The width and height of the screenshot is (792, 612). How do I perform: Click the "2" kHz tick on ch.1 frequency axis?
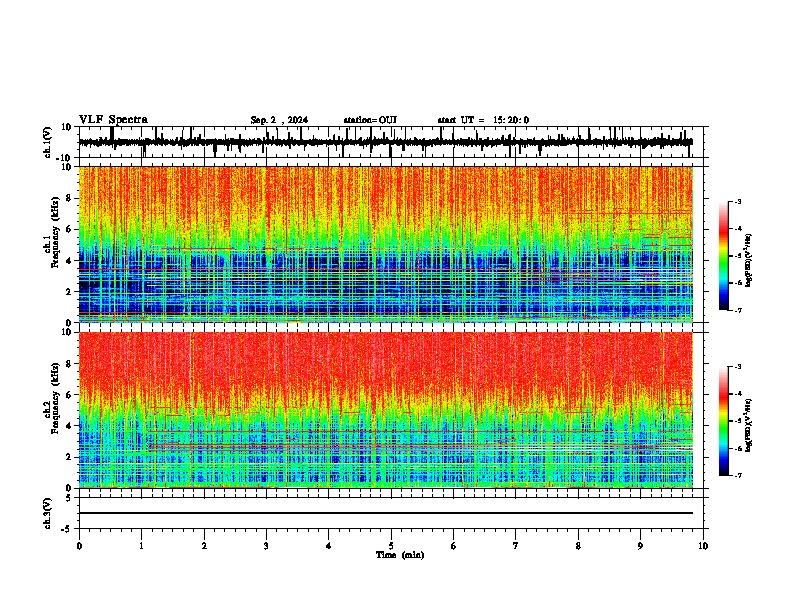69,291
